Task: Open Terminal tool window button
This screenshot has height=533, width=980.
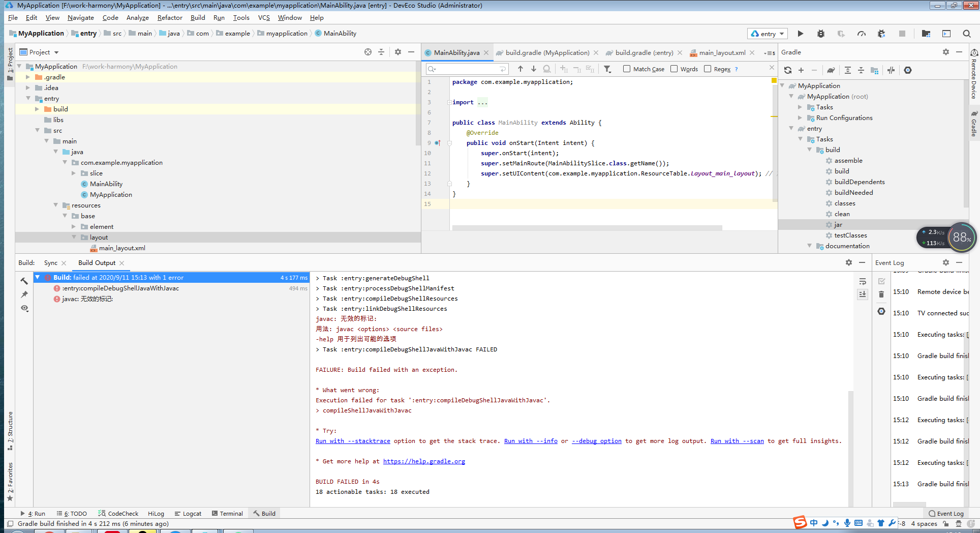Action: (227, 514)
